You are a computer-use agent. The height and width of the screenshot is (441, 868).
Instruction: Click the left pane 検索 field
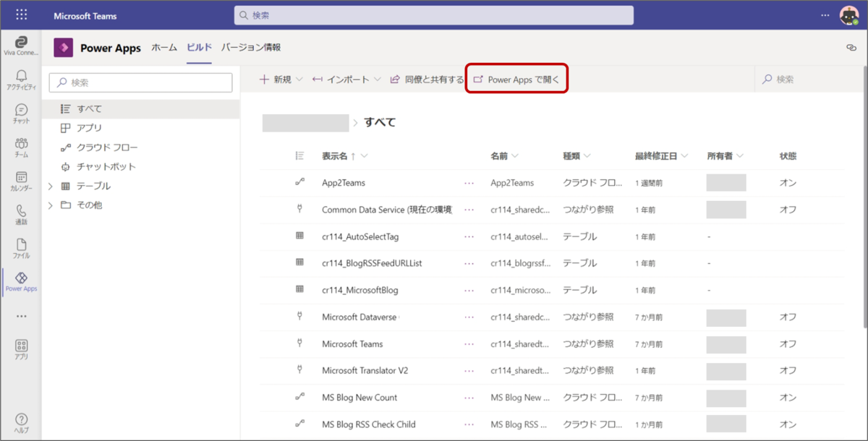pyautogui.click(x=140, y=82)
